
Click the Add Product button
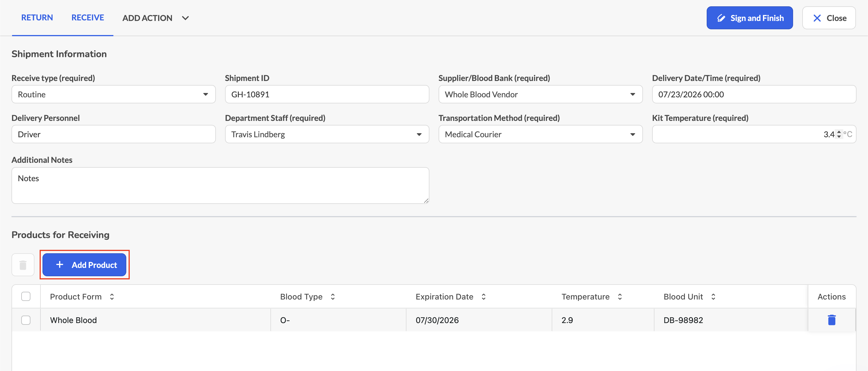point(85,265)
